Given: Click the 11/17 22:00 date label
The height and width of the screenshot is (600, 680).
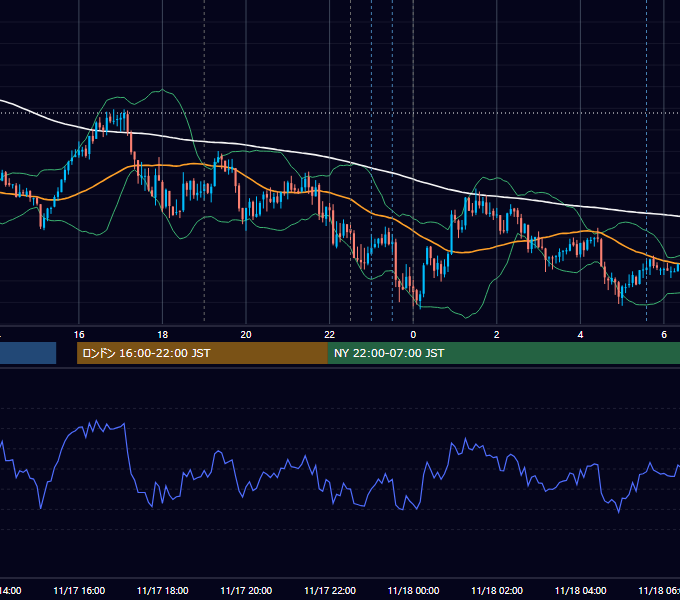Looking at the screenshot, I should tap(330, 590).
